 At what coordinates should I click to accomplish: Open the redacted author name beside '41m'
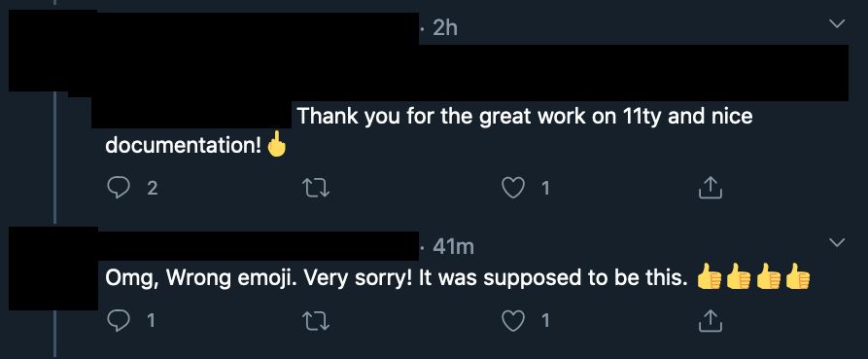coord(258,246)
